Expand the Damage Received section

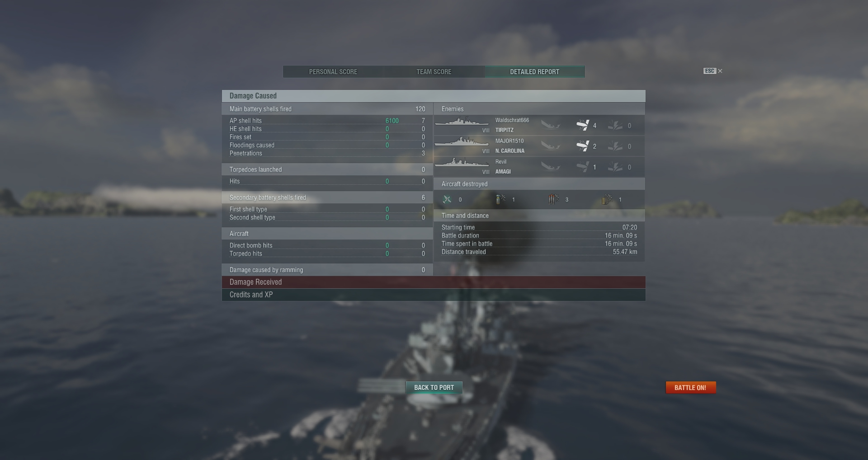[x=434, y=282]
